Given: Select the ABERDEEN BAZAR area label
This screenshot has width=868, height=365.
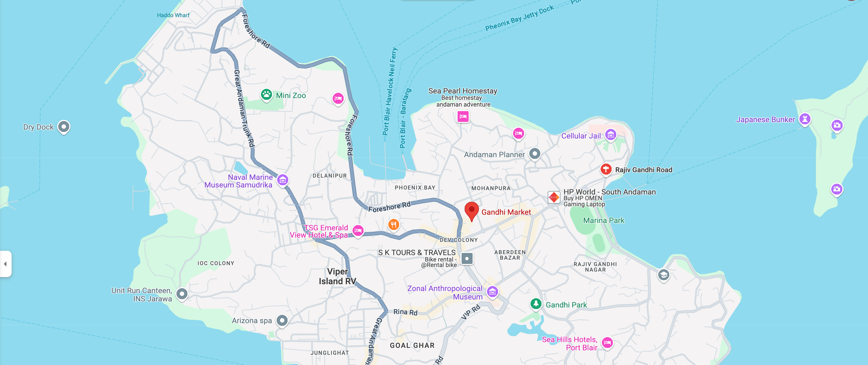Looking at the screenshot, I should click(510, 255).
